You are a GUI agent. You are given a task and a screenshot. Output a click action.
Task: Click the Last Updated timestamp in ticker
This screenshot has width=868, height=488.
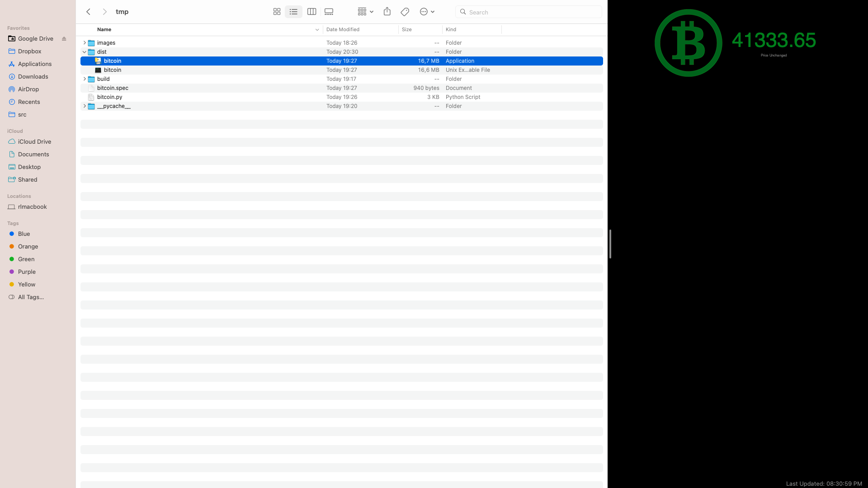pyautogui.click(x=824, y=483)
